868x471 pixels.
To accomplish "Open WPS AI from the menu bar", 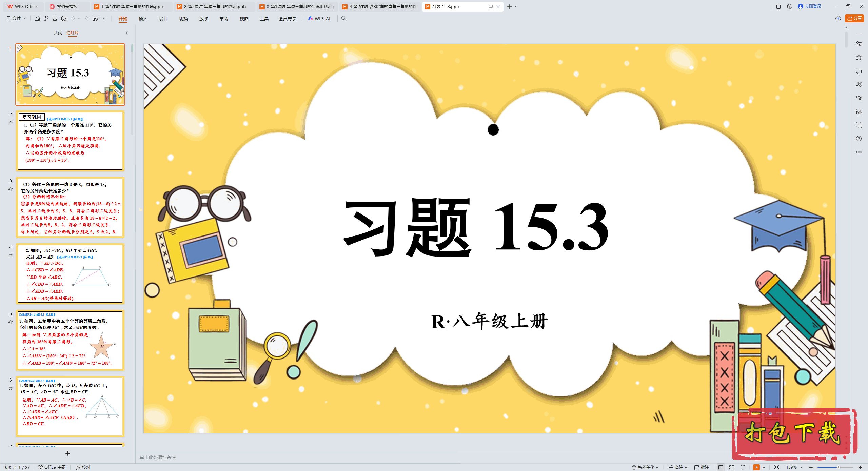I will [x=319, y=18].
